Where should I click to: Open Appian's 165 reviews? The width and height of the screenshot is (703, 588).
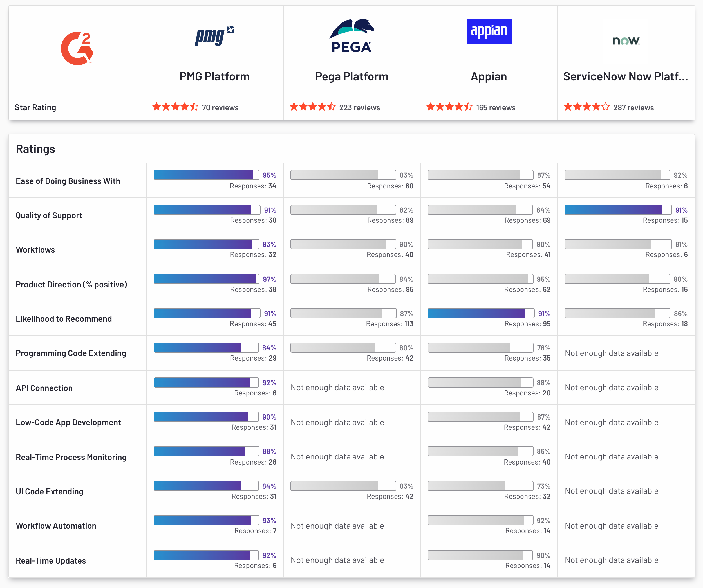(x=496, y=108)
